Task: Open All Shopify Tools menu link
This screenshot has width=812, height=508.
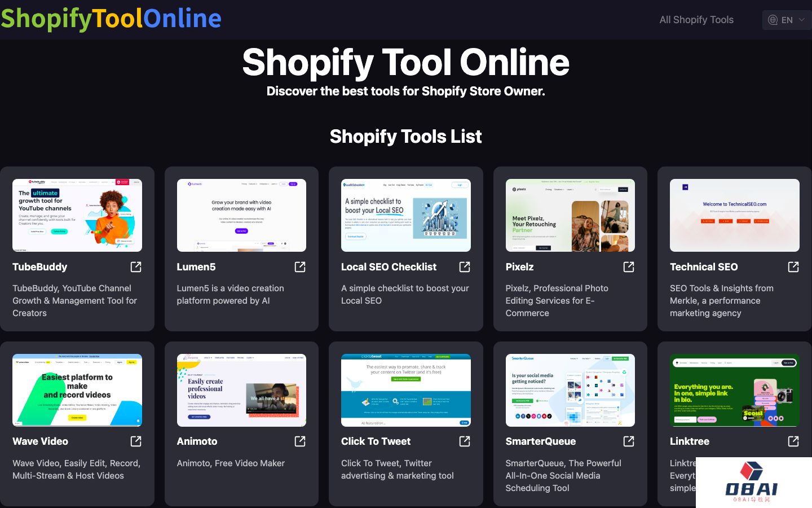Action: [696, 20]
